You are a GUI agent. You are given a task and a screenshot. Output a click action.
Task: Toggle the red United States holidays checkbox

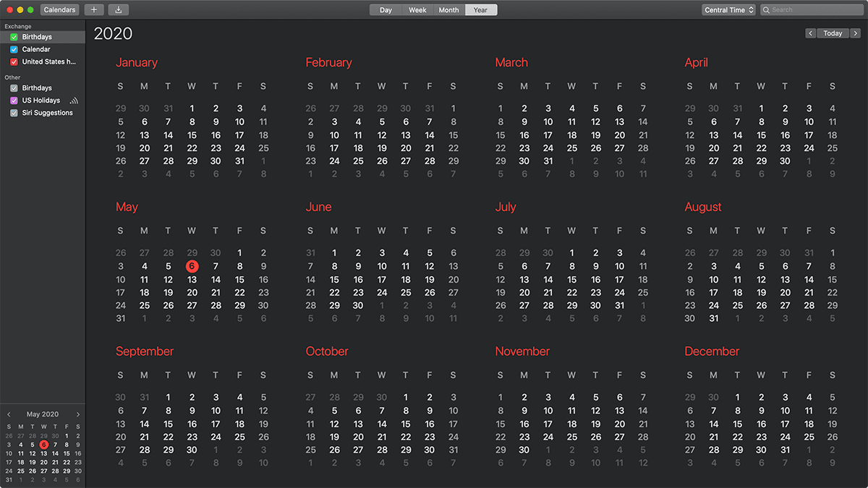[14, 62]
